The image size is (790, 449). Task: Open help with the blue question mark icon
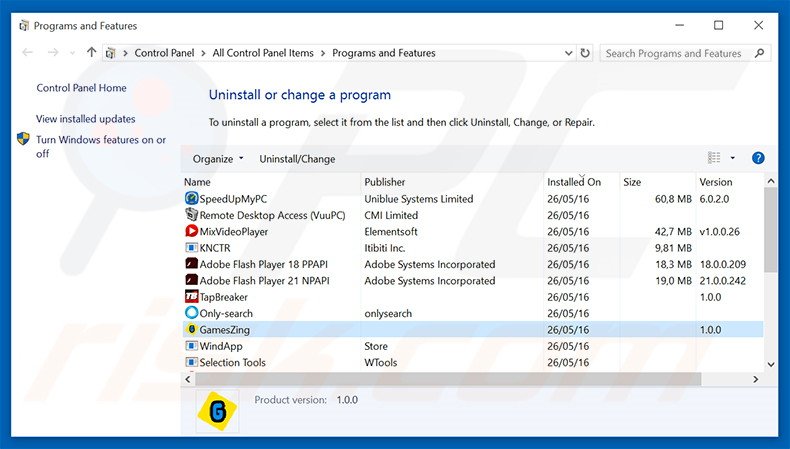coord(758,158)
